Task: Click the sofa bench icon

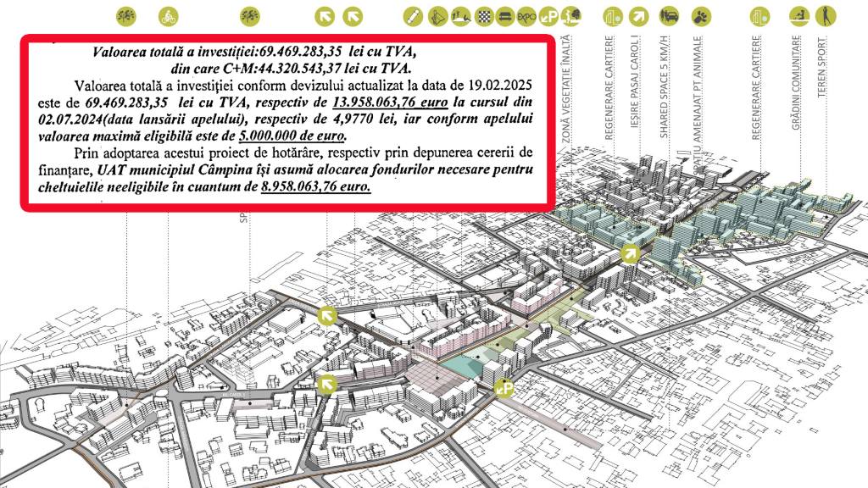Action: click(504, 15)
